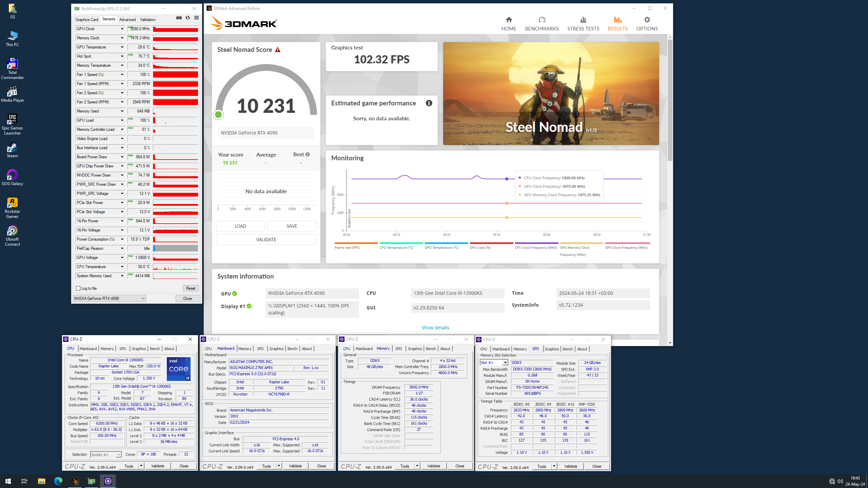868x488 pixels.
Task: Click the Reset button in GPU-Z
Action: tap(191, 288)
